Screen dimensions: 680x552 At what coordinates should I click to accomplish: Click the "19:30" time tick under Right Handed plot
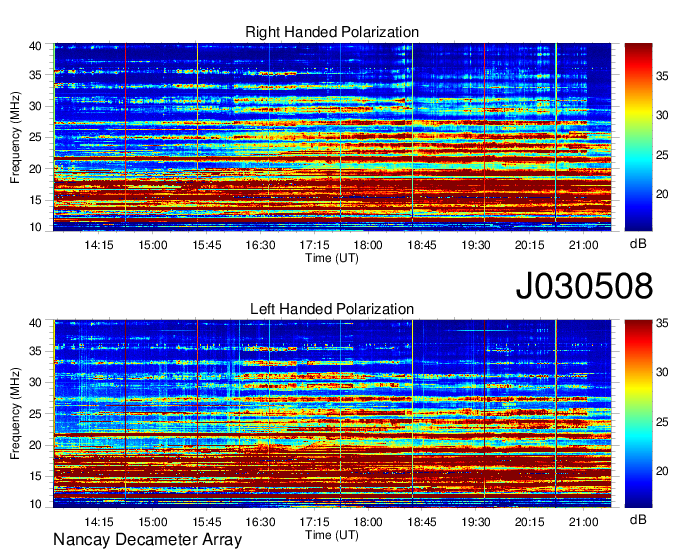coord(476,245)
